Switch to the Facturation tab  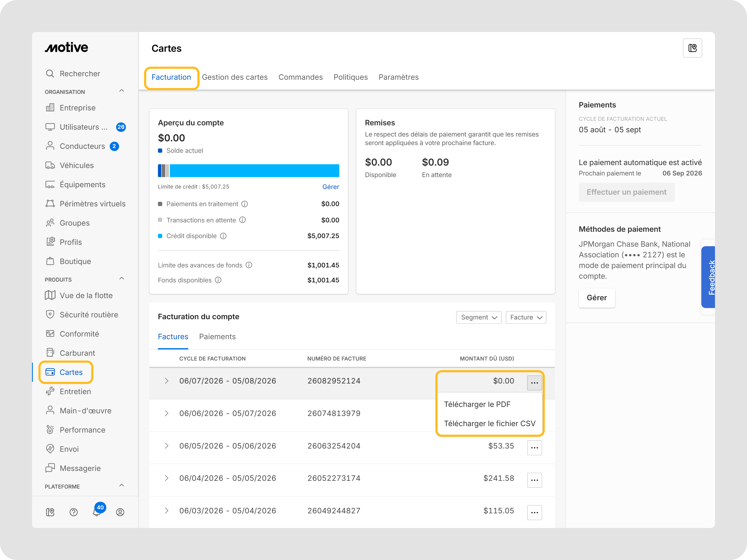(x=171, y=77)
